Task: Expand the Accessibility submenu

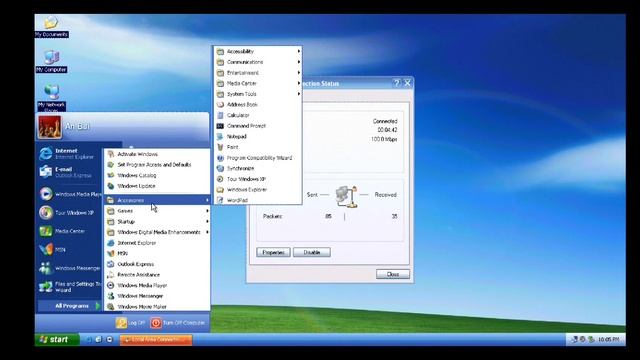Action: 258,51
